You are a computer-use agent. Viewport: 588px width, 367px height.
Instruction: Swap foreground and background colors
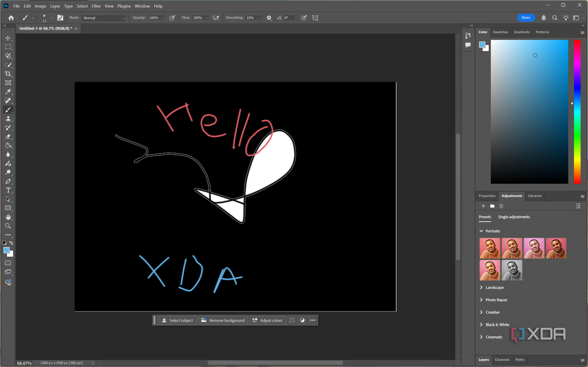[x=12, y=243]
